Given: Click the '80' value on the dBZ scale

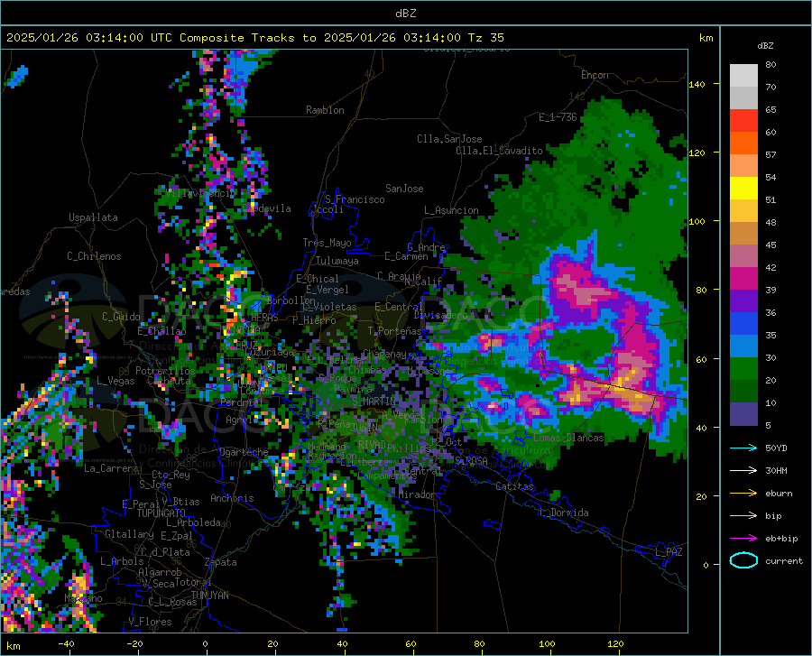Looking at the screenshot, I should 770,65.
